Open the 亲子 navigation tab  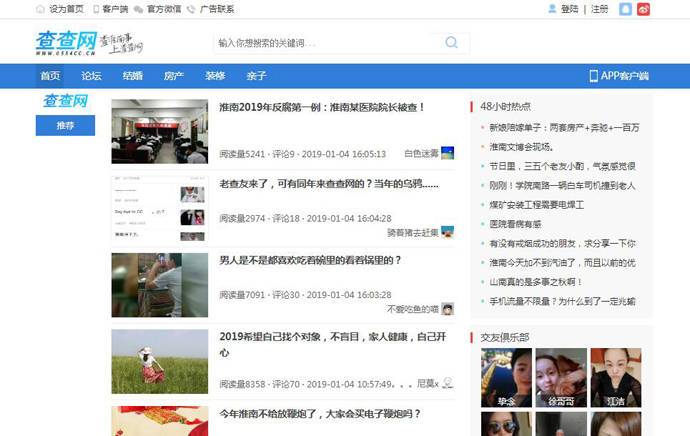tap(256, 76)
